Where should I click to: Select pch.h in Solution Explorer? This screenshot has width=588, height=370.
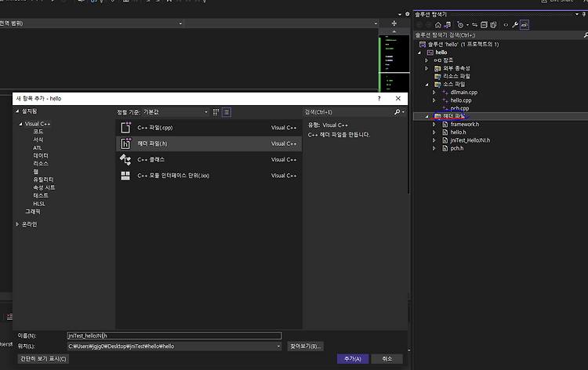point(457,148)
